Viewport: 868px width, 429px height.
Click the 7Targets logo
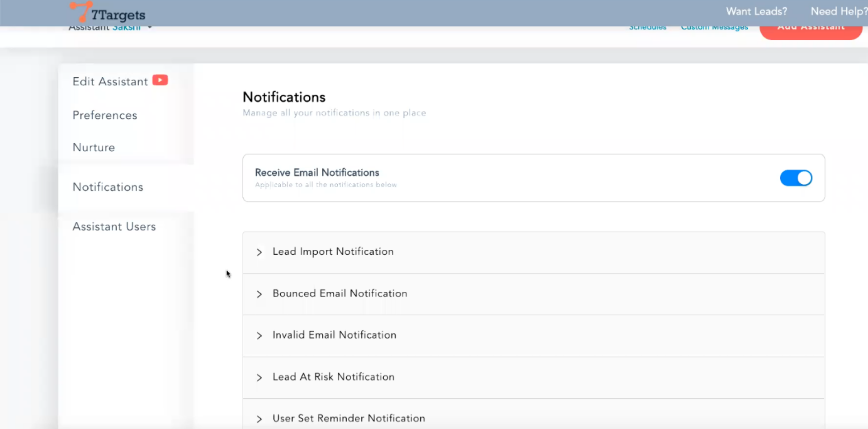(108, 13)
